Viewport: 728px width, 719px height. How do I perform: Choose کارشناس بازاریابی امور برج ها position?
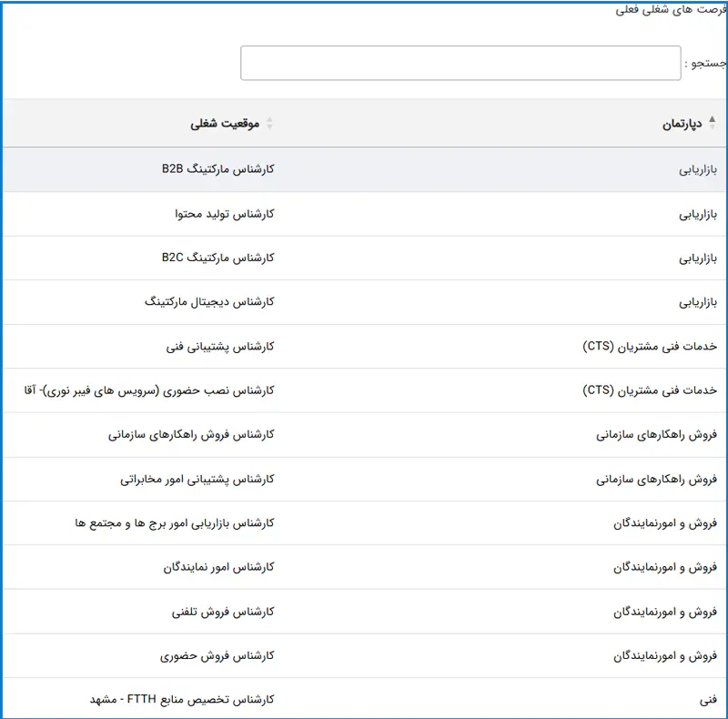175,523
